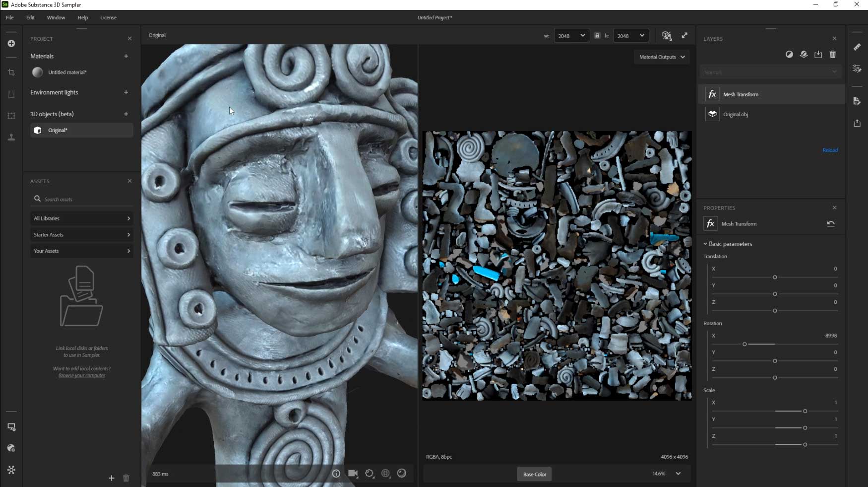The width and height of the screenshot is (868, 487).
Task: Click Browse your computer link
Action: click(x=82, y=376)
